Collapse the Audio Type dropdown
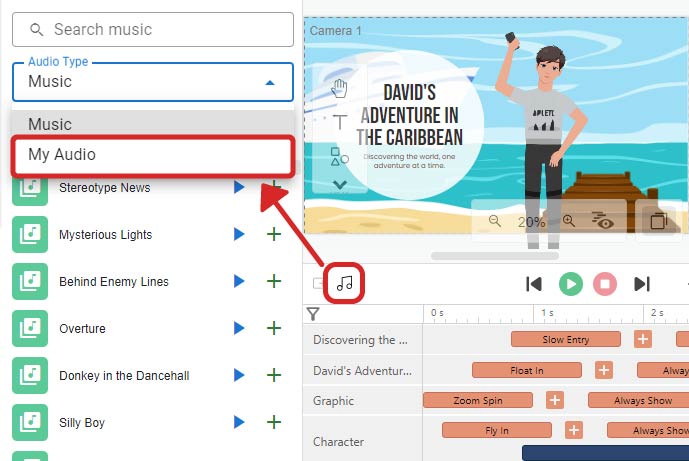Image resolution: width=689 pixels, height=461 pixels. coord(270,83)
